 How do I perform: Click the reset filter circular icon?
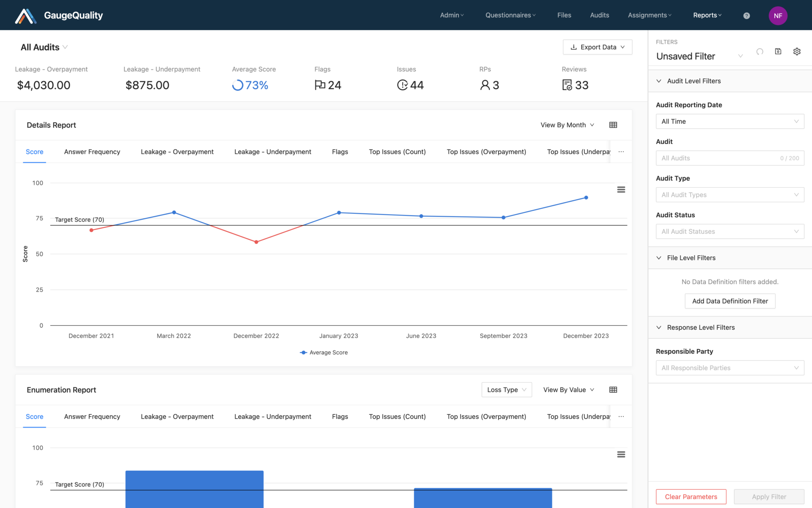tap(760, 52)
